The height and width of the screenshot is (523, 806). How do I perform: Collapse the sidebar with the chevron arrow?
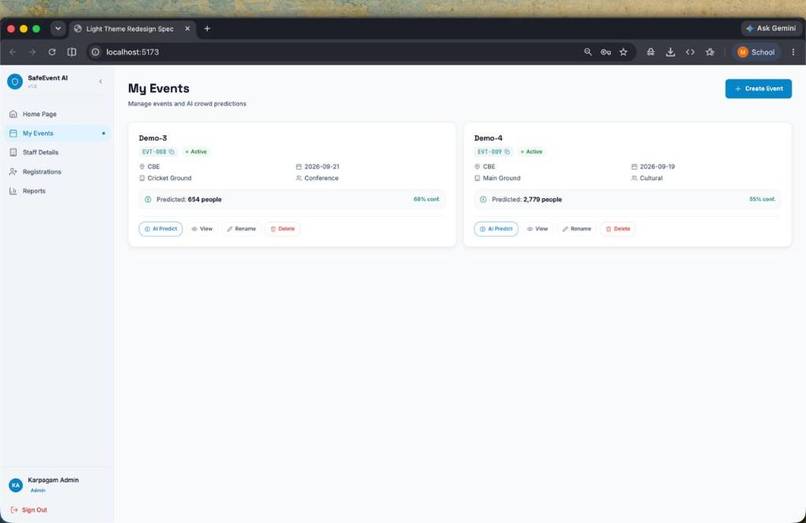pyautogui.click(x=100, y=81)
